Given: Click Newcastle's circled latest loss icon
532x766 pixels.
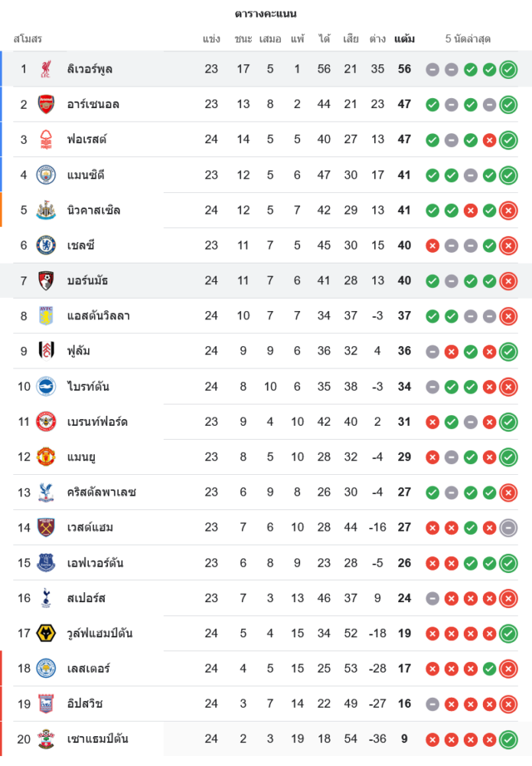Looking at the screenshot, I should point(508,210).
